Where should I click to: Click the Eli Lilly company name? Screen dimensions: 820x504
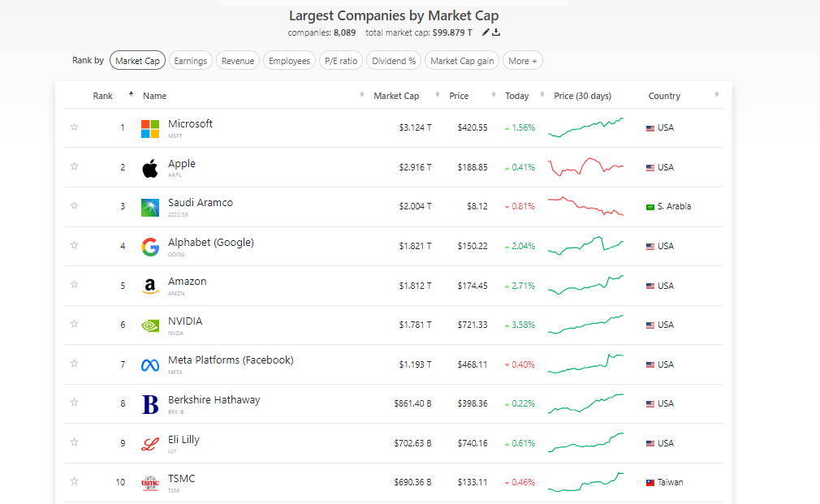point(183,440)
